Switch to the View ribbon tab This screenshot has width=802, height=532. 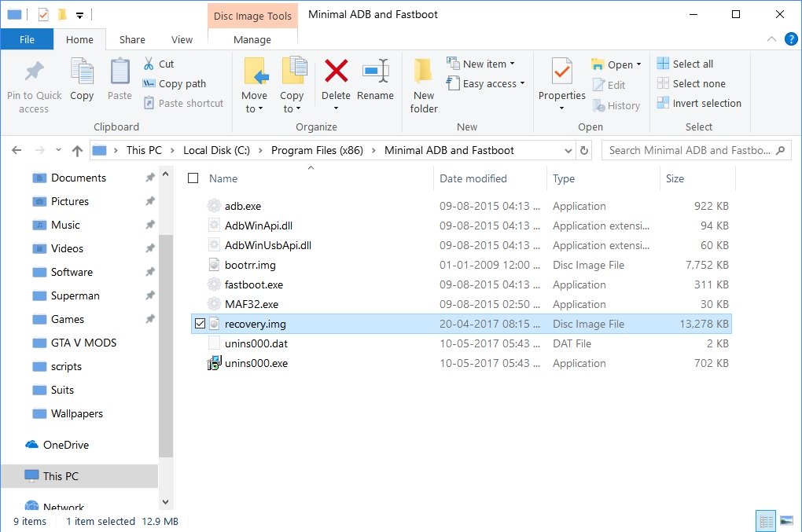pos(182,39)
